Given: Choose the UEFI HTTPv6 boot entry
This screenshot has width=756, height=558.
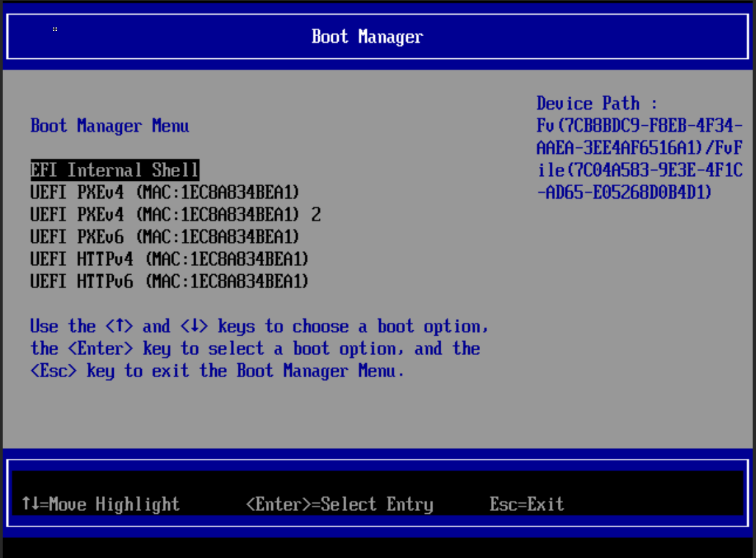Looking at the screenshot, I should pos(169,281).
